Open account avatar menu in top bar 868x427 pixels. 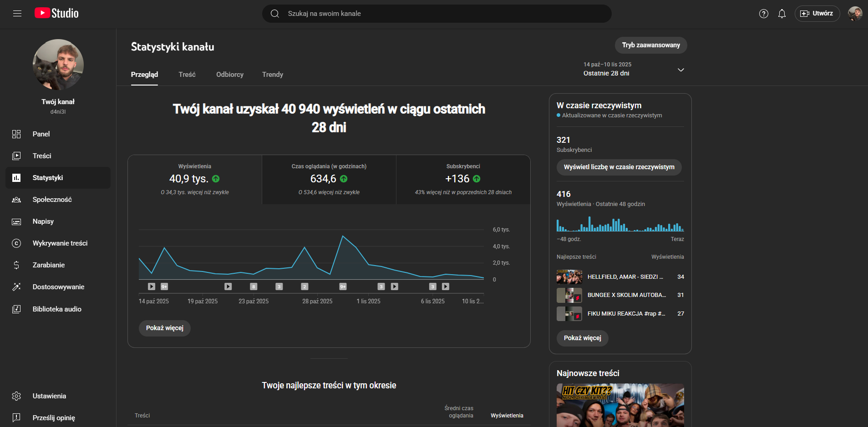(855, 14)
